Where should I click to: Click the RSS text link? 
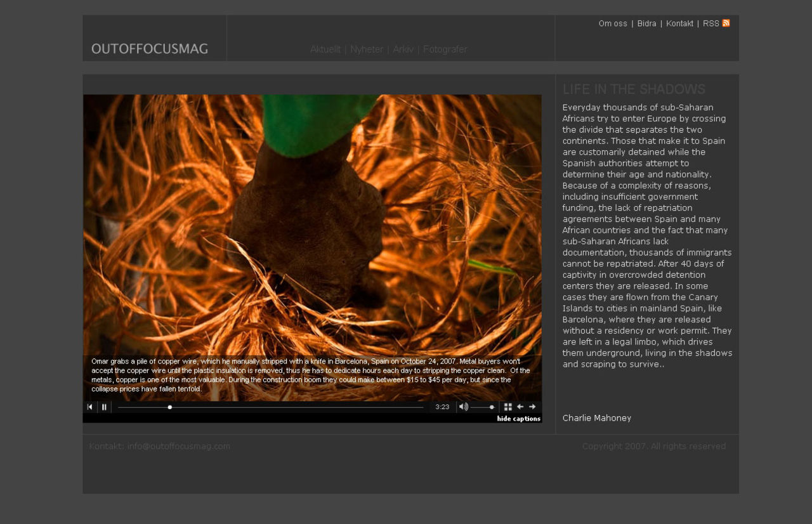click(x=710, y=23)
